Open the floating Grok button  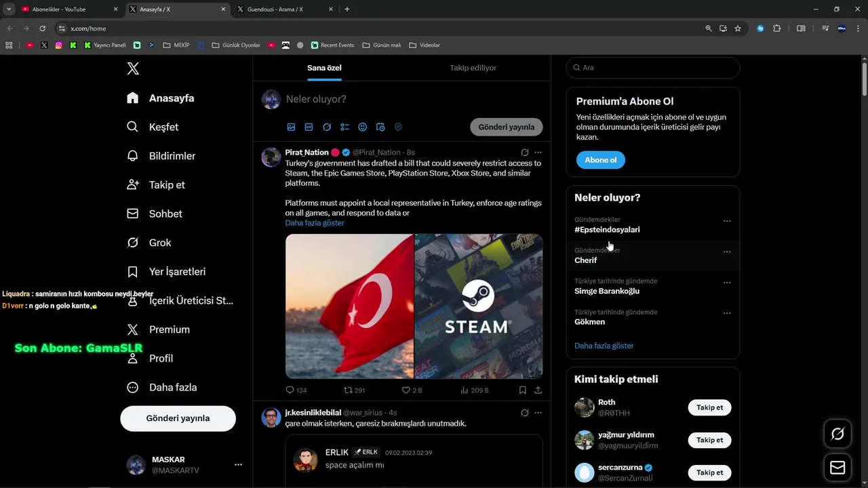click(837, 434)
